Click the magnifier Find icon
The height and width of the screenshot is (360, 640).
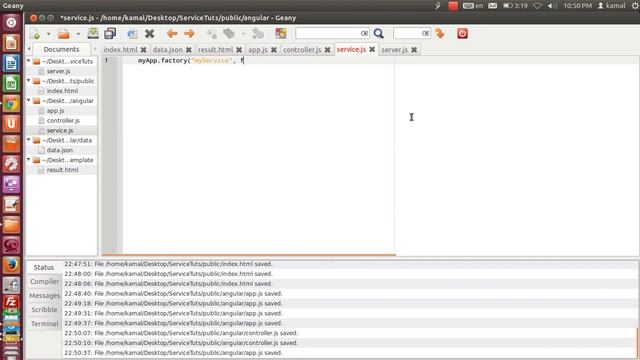coord(379,33)
